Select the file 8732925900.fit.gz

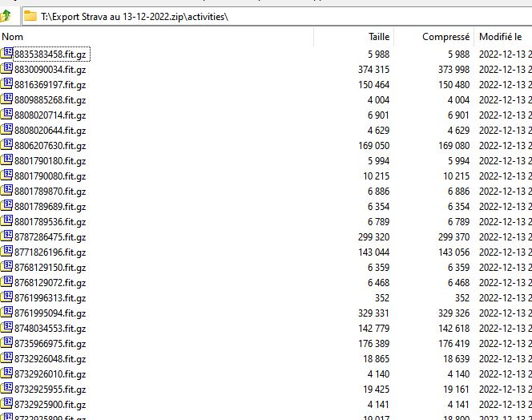(50, 405)
